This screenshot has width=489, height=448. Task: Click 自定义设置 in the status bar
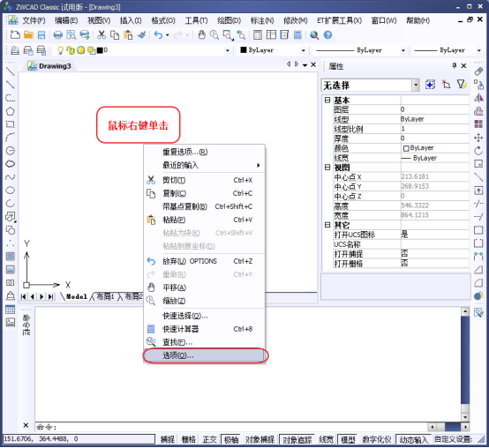pyautogui.click(x=453, y=439)
